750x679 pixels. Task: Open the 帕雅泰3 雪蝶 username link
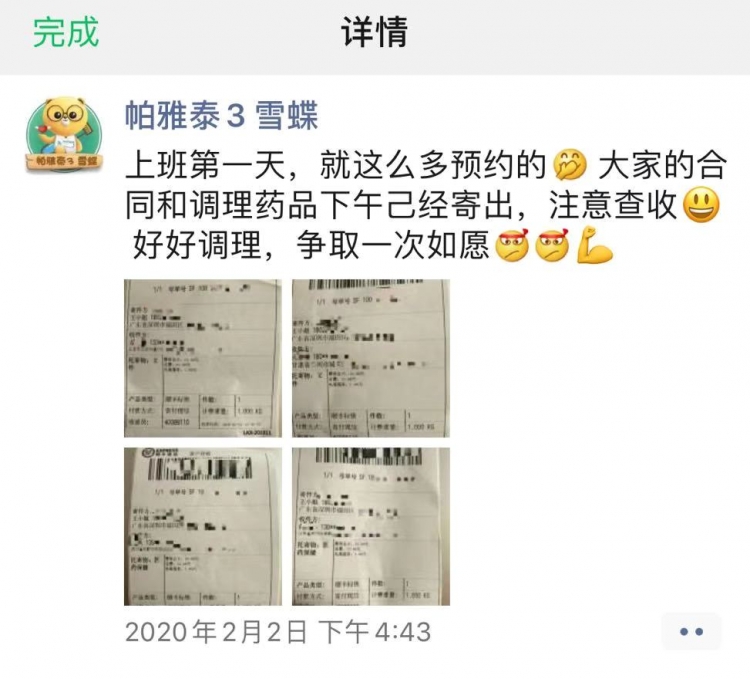pos(221,116)
